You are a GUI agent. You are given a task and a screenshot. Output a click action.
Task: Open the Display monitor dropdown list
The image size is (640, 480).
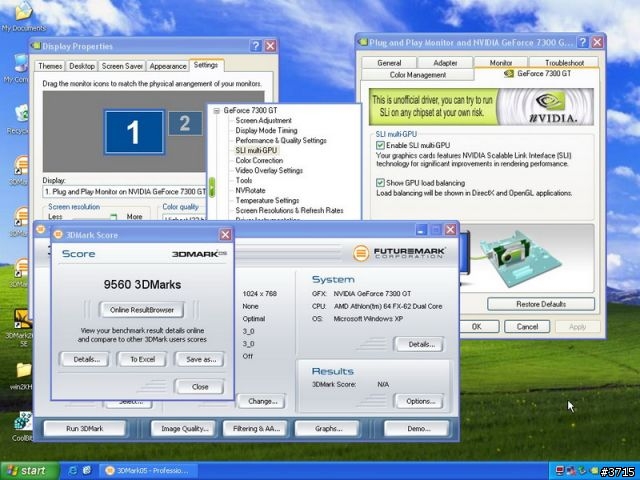coord(124,192)
